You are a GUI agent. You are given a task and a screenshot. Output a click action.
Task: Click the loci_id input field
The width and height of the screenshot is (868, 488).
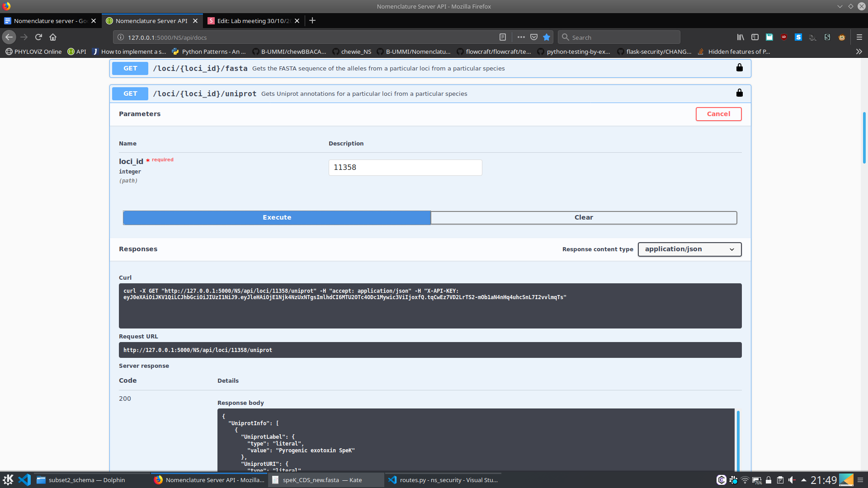click(x=405, y=167)
